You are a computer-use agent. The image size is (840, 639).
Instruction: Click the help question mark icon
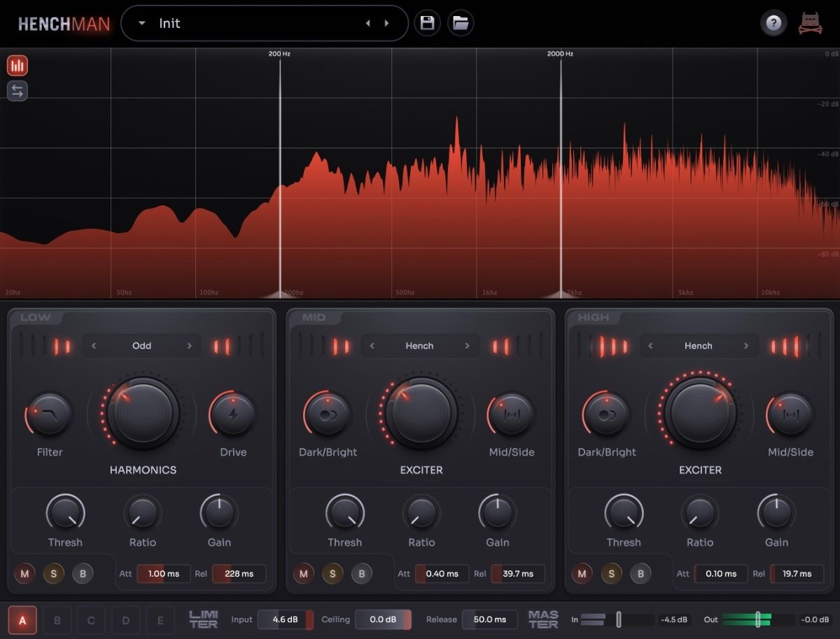click(x=773, y=23)
